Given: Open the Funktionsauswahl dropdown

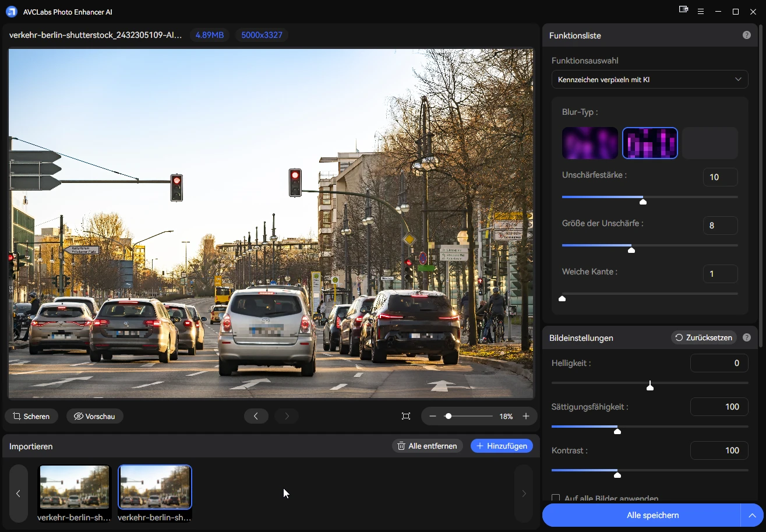Looking at the screenshot, I should [649, 79].
